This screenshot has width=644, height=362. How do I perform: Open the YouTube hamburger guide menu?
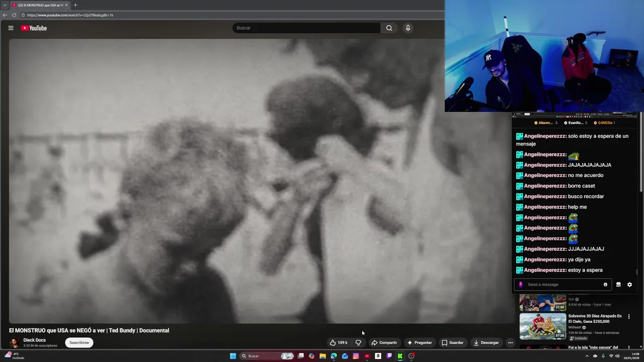coord(11,28)
